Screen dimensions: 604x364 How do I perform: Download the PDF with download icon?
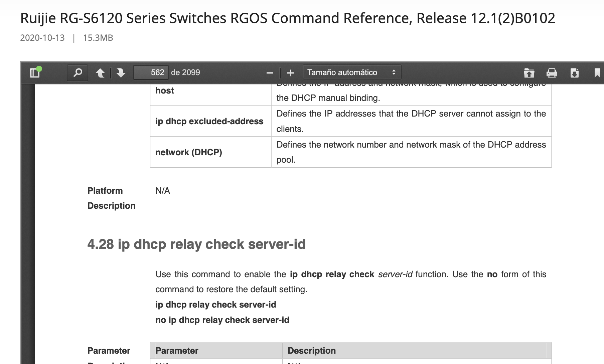[x=574, y=73]
